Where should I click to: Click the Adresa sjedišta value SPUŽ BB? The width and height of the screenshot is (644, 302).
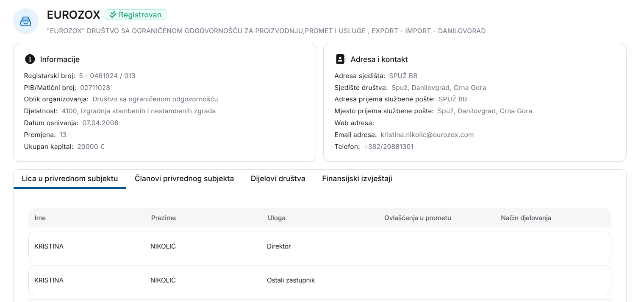pyautogui.click(x=403, y=76)
